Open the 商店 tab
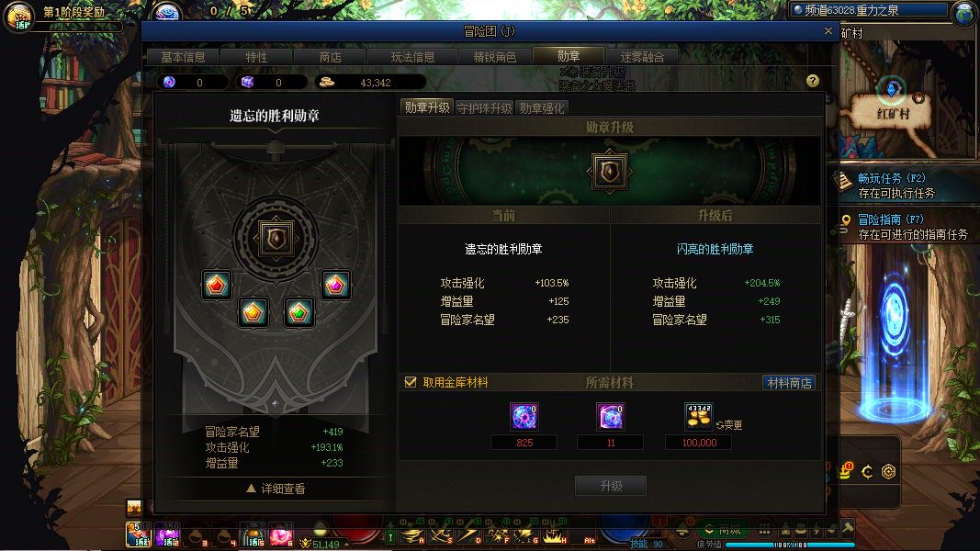This screenshot has height=551, width=980. click(330, 57)
